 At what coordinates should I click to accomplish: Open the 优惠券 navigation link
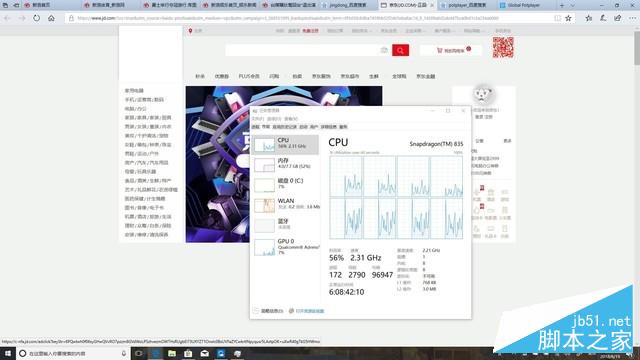pos(222,76)
